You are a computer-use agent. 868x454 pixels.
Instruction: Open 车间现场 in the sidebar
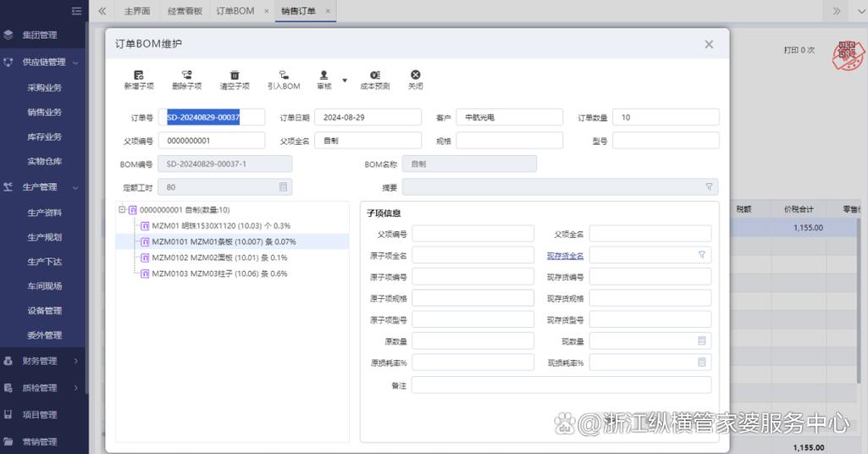coord(44,286)
